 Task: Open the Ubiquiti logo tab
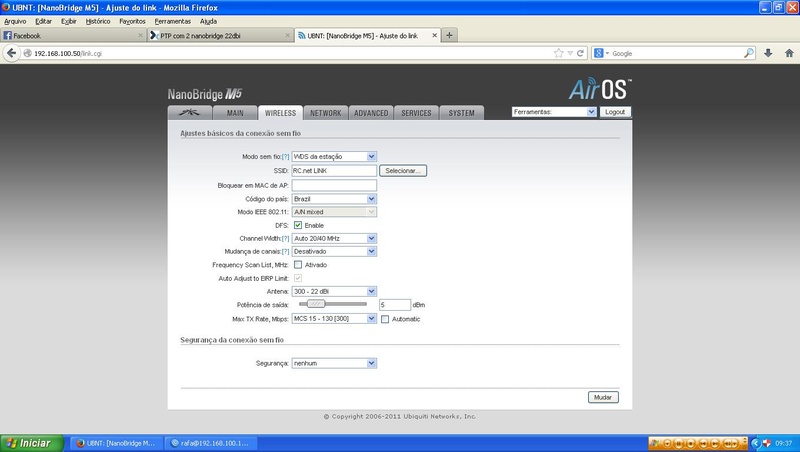click(x=189, y=113)
